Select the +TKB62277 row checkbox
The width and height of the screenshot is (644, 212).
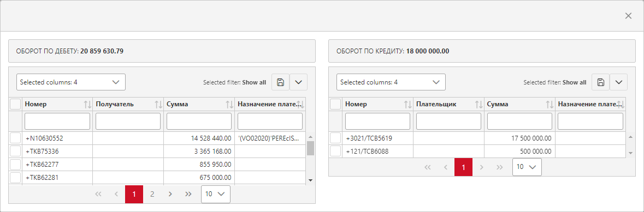(15, 164)
